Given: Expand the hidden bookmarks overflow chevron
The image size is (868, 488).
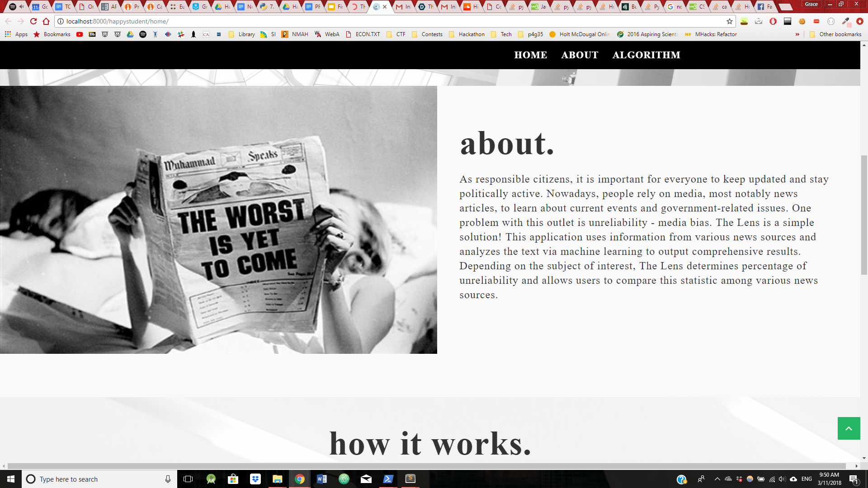Looking at the screenshot, I should (x=797, y=34).
